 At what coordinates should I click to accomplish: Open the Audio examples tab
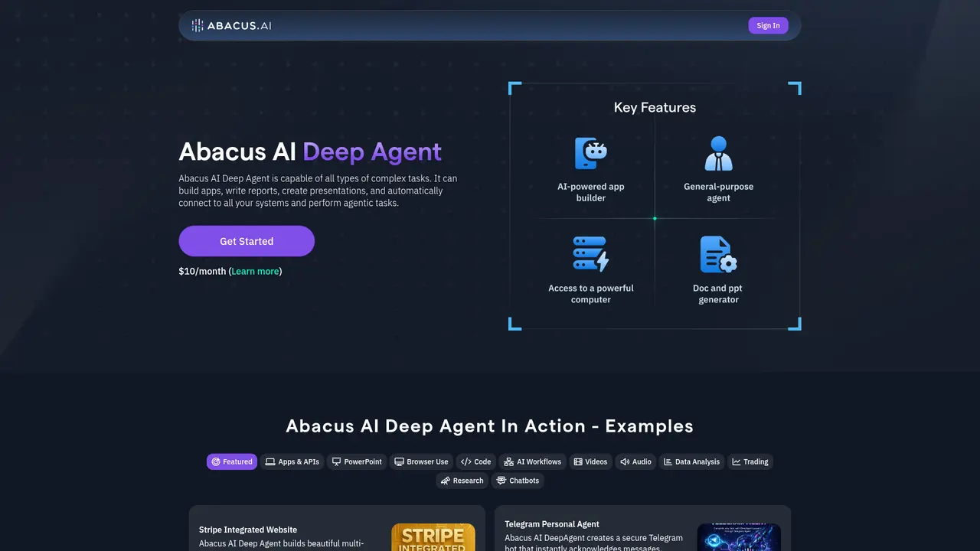pos(635,461)
